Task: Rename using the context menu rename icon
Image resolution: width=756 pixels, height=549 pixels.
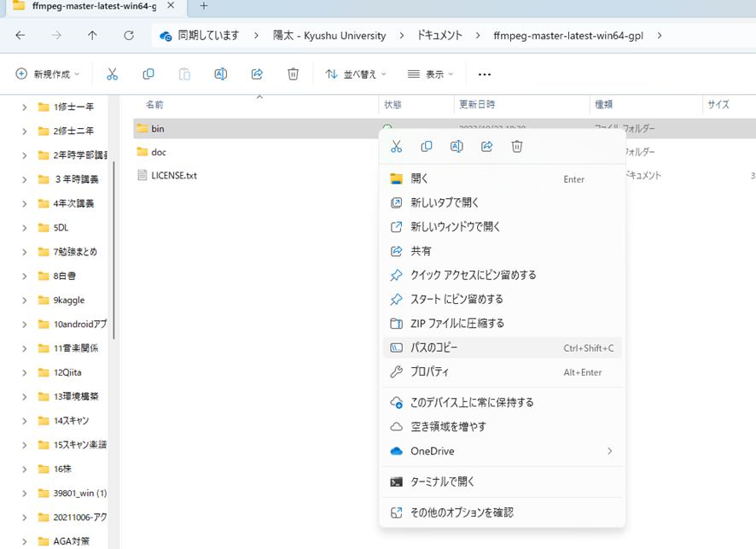Action: tap(457, 147)
